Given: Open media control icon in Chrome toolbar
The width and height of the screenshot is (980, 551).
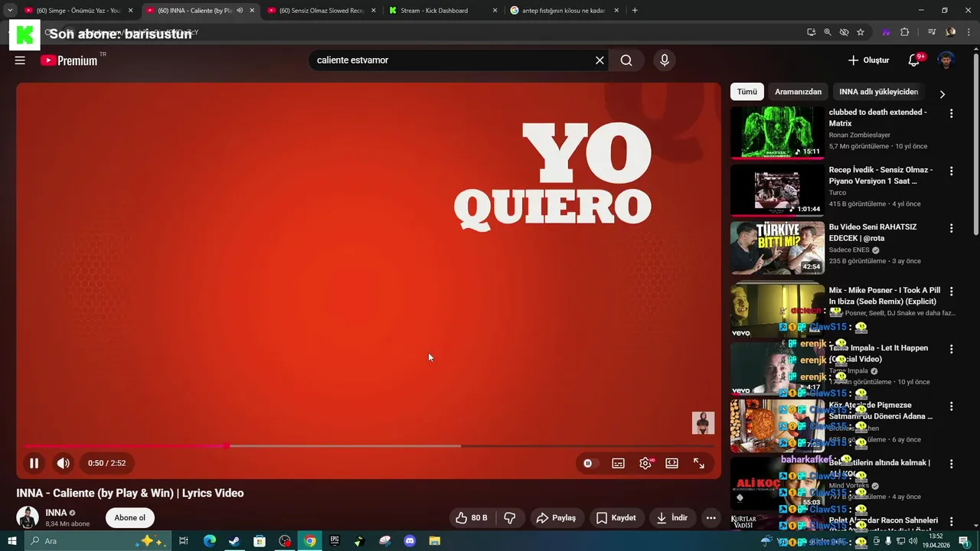Looking at the screenshot, I should 932,32.
